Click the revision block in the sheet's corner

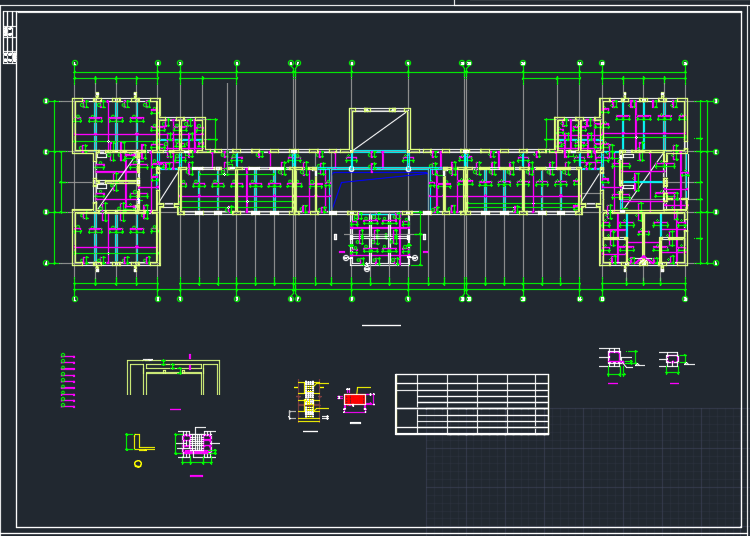click(10, 37)
